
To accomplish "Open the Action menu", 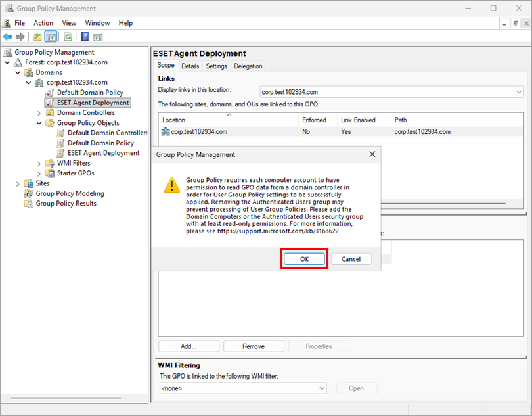I will coord(43,23).
